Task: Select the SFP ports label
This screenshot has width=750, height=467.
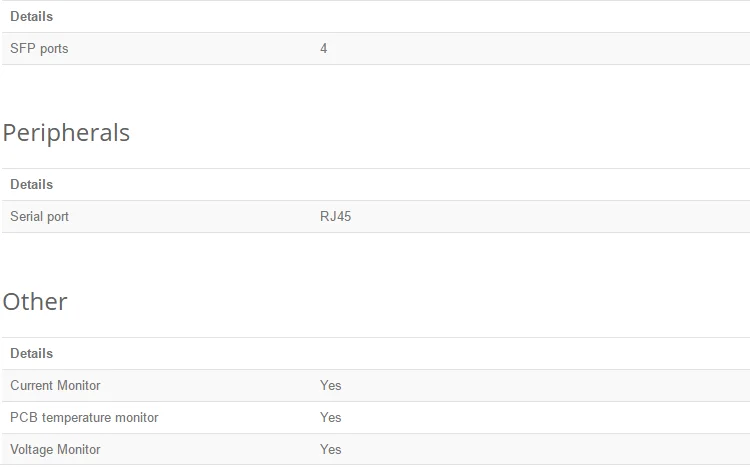Action: [39, 49]
